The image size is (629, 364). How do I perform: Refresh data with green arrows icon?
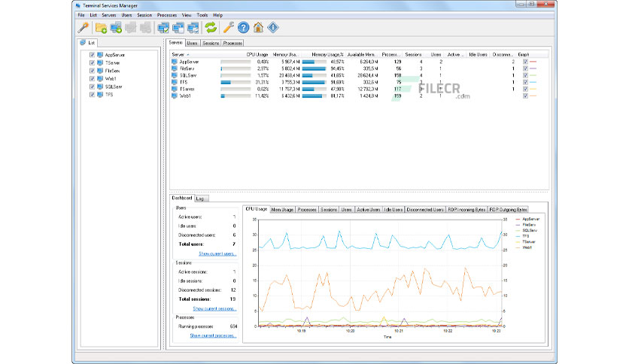pyautogui.click(x=211, y=28)
